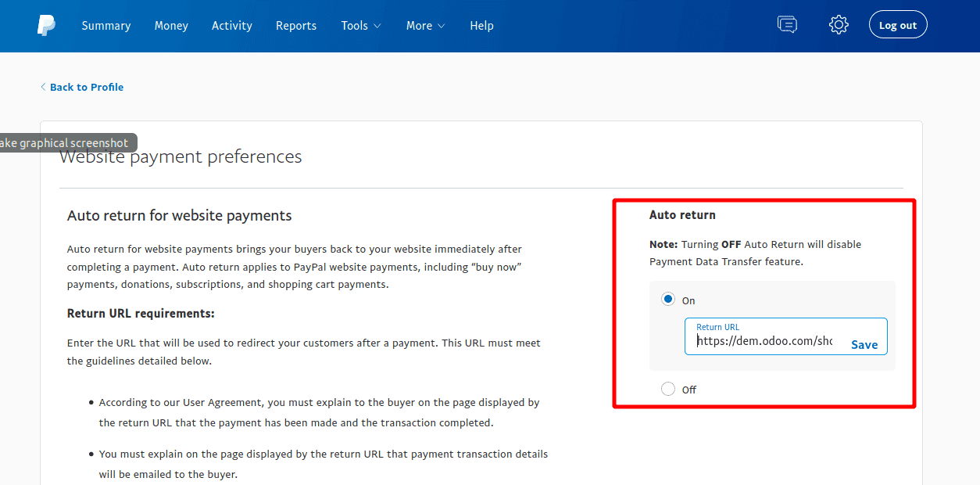Click the Log out button
Image resolution: width=980 pixels, height=485 pixels.
(x=898, y=25)
